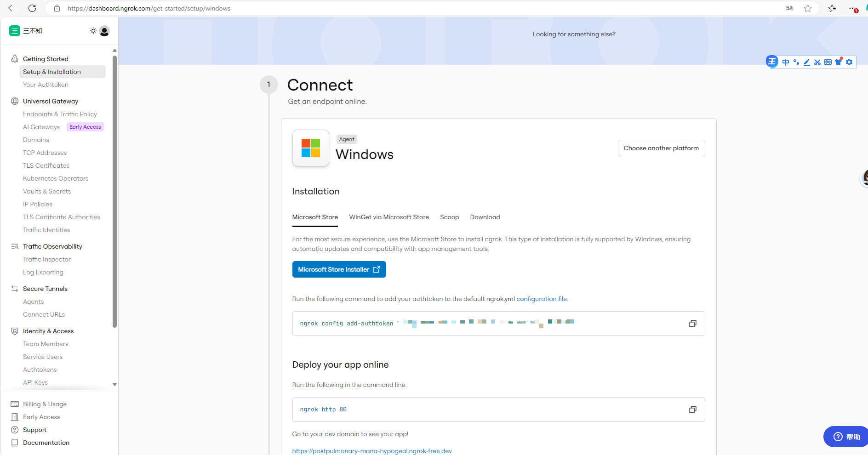Click the Billing & Usage card icon
Screen dimensions: 868x455
pyautogui.click(x=15, y=404)
